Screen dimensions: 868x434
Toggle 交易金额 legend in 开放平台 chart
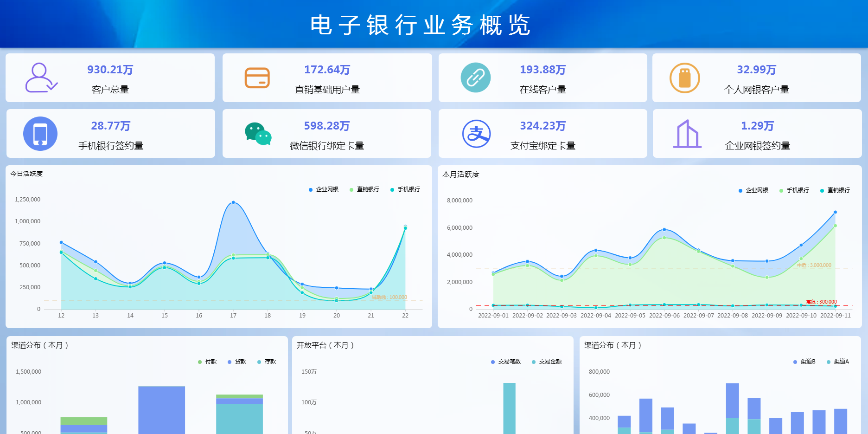point(546,362)
